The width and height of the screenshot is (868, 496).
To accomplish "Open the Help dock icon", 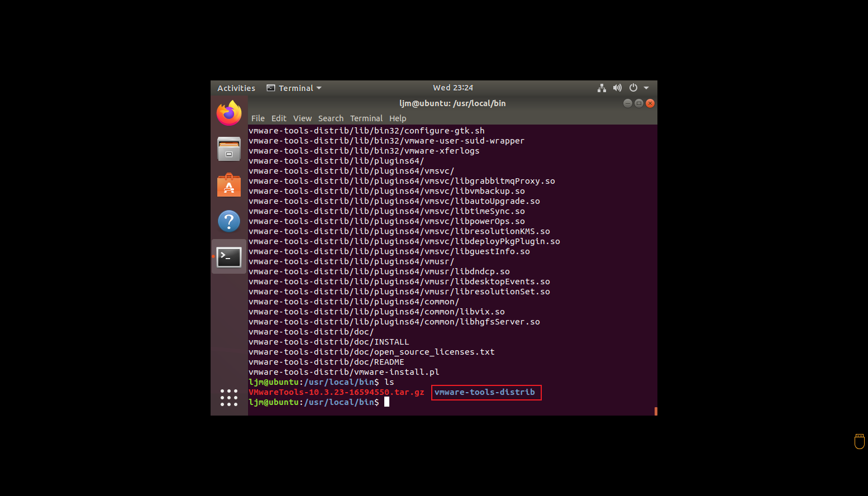I will tap(229, 221).
